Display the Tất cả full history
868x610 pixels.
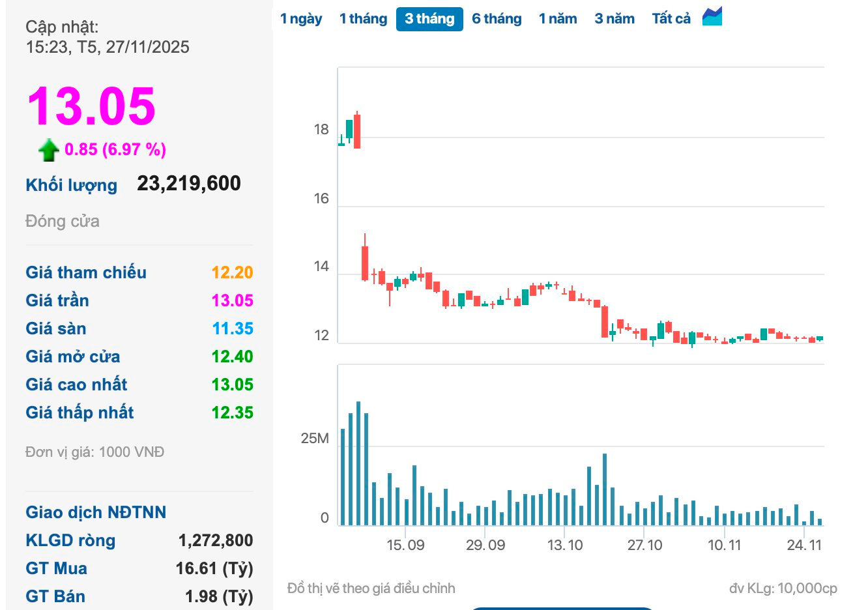pos(671,19)
